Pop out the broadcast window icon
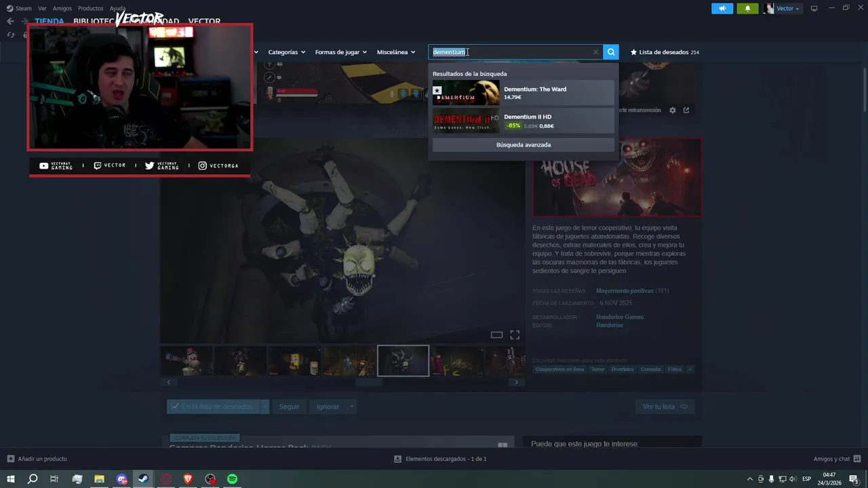 click(x=686, y=110)
